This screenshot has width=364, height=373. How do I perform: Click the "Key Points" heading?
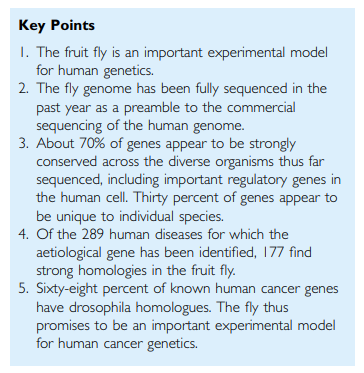pyautogui.click(x=56, y=26)
